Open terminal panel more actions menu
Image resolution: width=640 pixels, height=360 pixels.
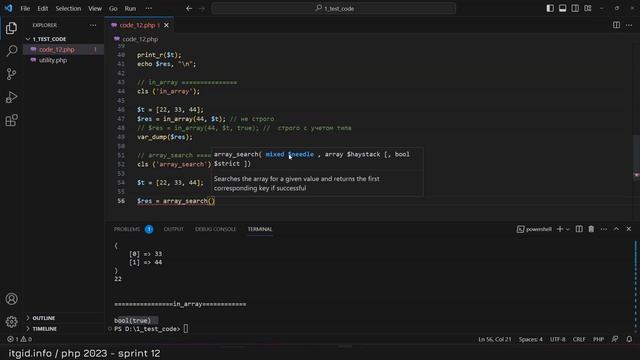click(604, 229)
